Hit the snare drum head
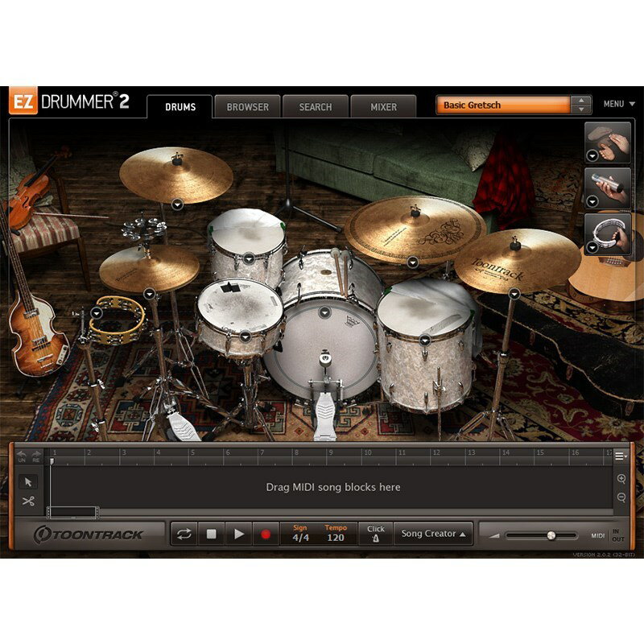This screenshot has height=644, width=644. [x=240, y=306]
